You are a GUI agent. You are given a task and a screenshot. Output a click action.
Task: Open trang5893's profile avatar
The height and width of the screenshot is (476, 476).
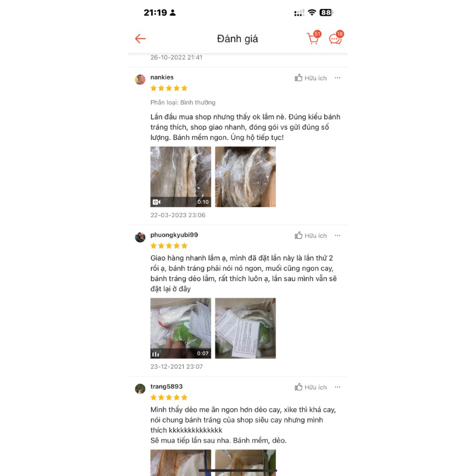[x=140, y=389]
